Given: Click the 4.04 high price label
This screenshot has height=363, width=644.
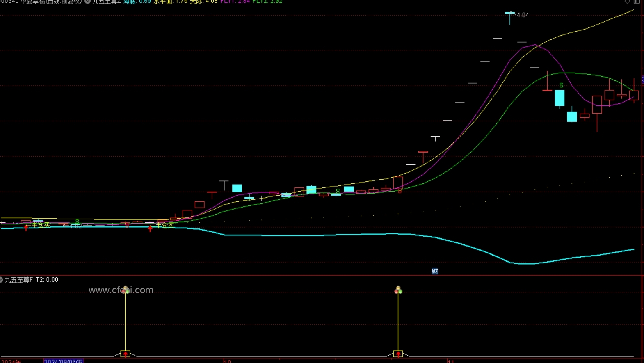Looking at the screenshot, I should point(523,15).
